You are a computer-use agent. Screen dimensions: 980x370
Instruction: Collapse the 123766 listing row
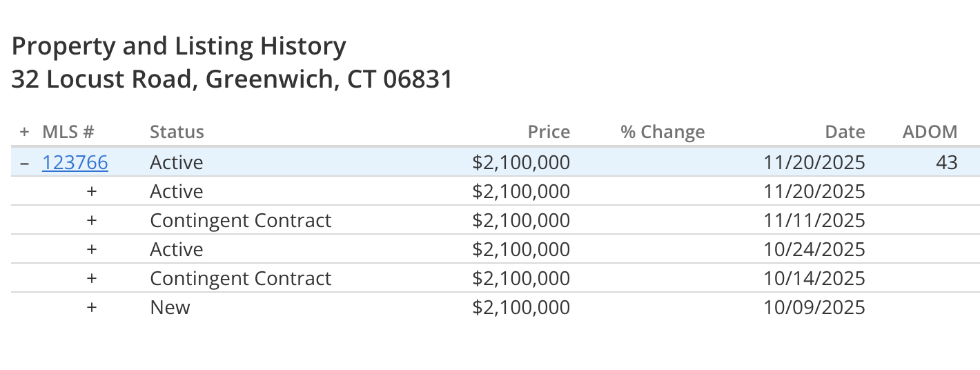25,162
